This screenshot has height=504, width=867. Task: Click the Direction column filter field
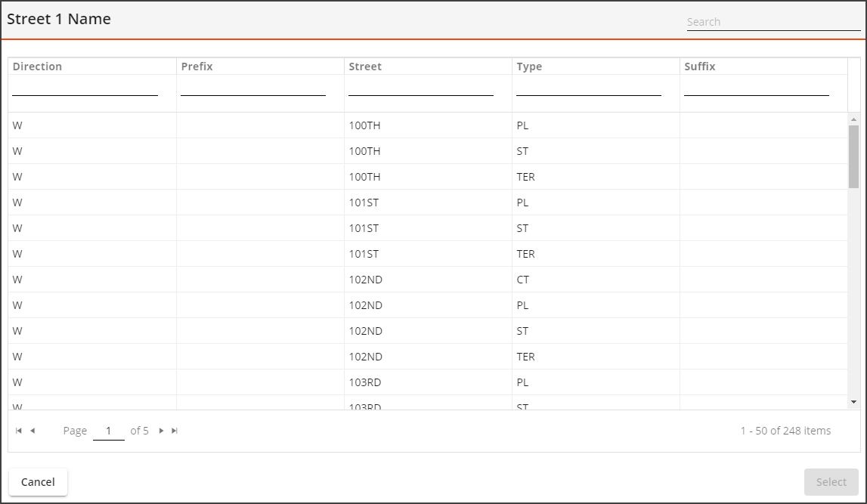point(85,88)
